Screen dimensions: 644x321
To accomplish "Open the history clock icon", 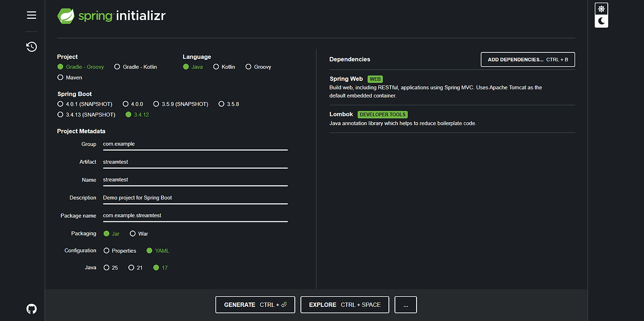I will pos(32,47).
